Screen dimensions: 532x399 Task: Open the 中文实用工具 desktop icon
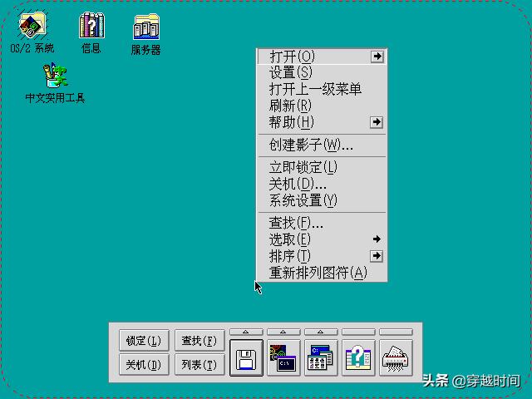(x=55, y=76)
